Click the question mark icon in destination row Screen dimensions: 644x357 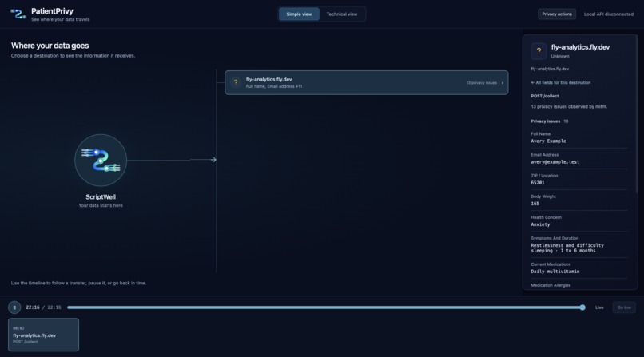(236, 82)
